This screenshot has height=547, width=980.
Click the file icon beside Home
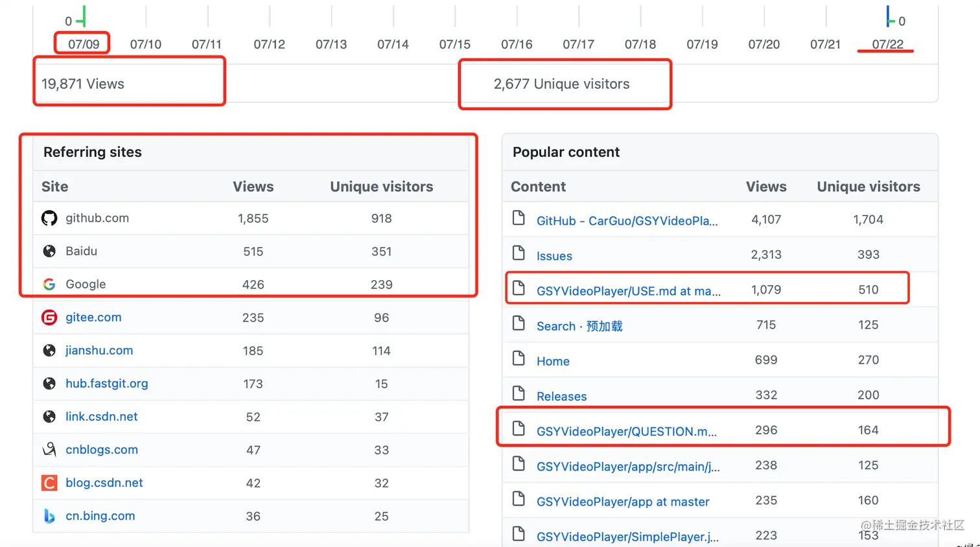[x=519, y=358]
